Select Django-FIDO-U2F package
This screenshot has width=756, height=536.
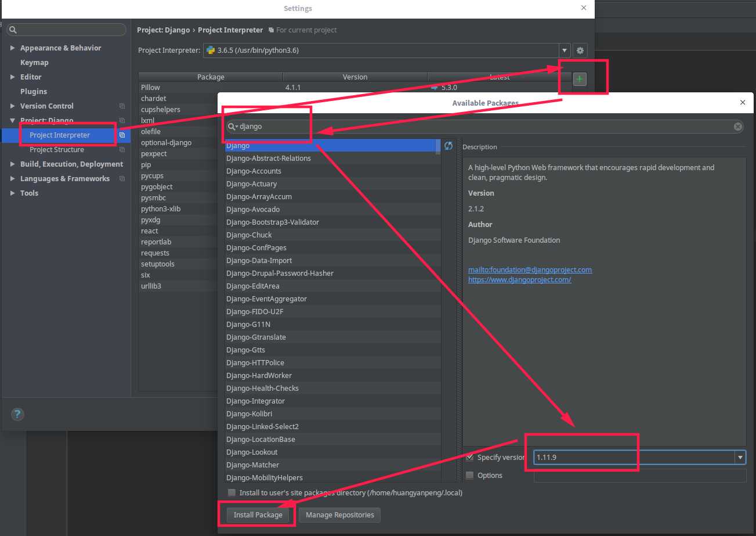[332, 312]
